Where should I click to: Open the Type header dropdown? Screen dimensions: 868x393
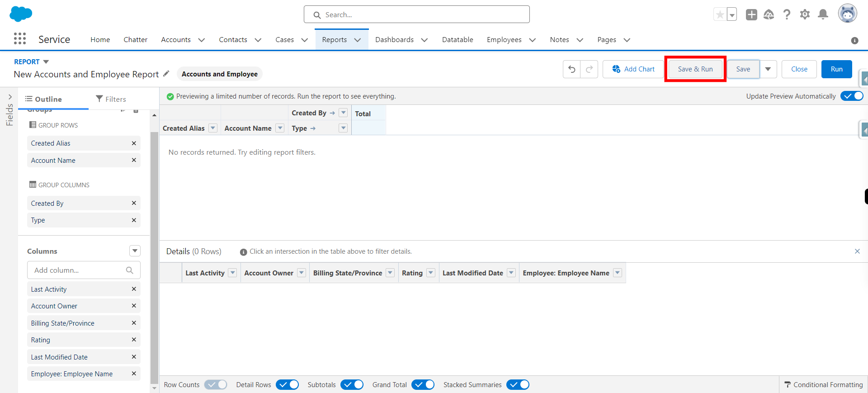343,128
